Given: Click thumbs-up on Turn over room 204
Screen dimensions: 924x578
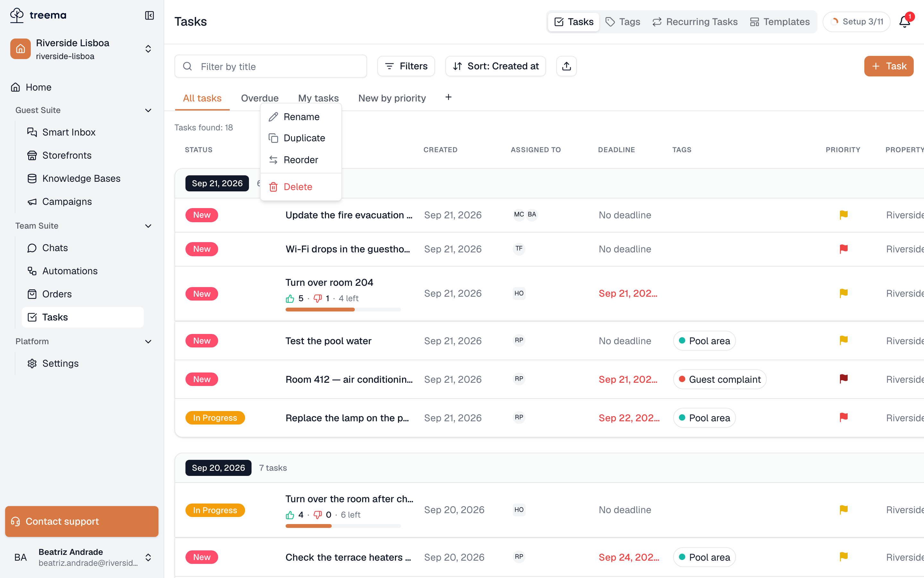Looking at the screenshot, I should [290, 299].
